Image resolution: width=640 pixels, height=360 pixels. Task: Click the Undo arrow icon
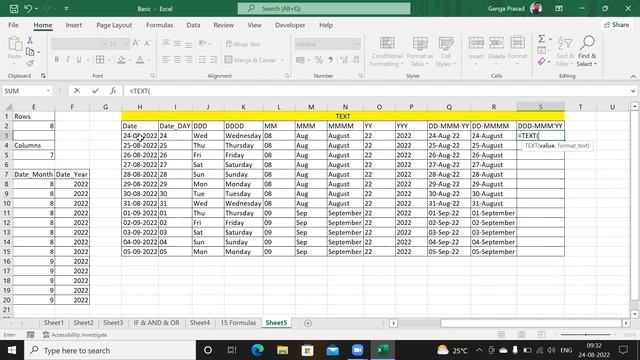(x=28, y=9)
